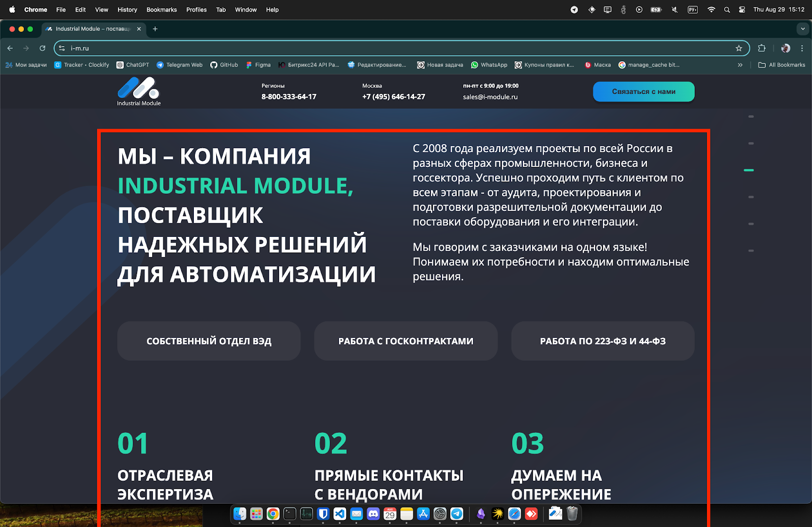This screenshot has width=812, height=527.
Task: Open App Store from the dock
Action: [423, 514]
